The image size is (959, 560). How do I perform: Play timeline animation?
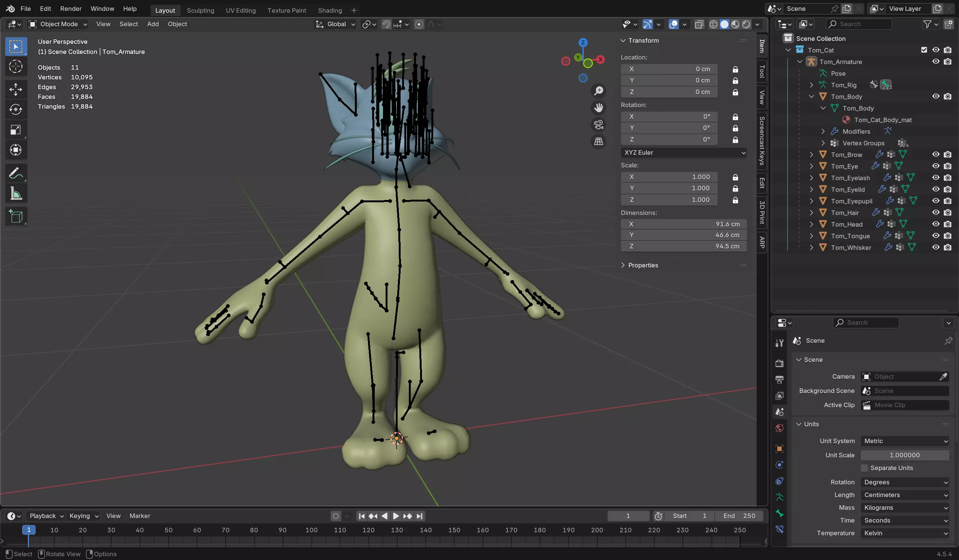396,516
